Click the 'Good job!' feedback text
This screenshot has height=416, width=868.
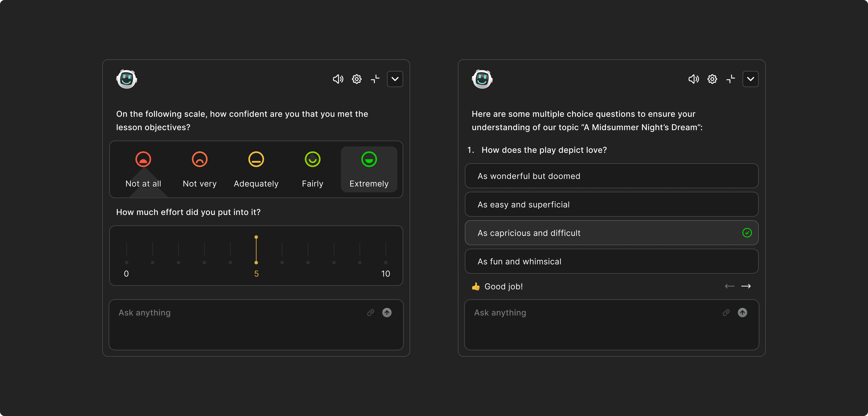tap(503, 287)
